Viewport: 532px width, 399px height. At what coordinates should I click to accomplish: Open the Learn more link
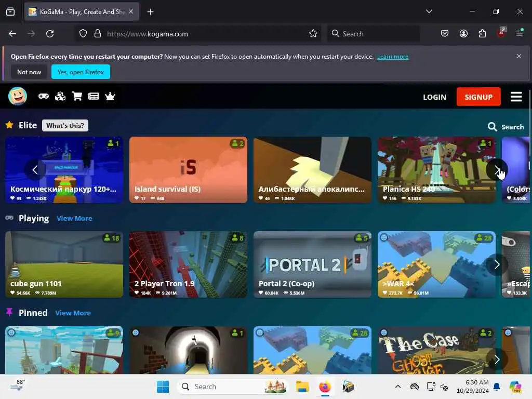[393, 57]
